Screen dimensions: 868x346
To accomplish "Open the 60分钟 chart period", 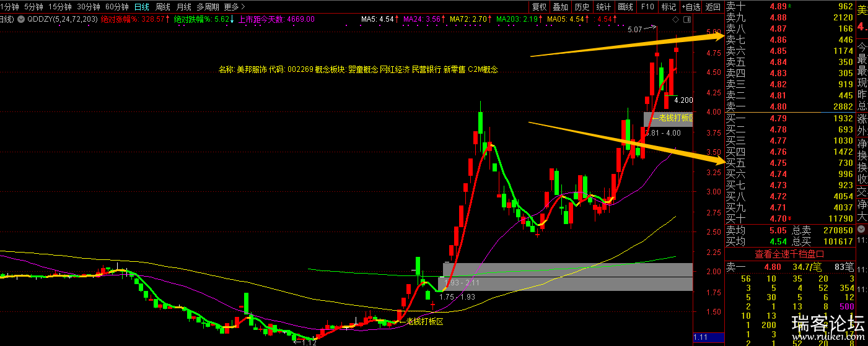I will pyautogui.click(x=117, y=7).
